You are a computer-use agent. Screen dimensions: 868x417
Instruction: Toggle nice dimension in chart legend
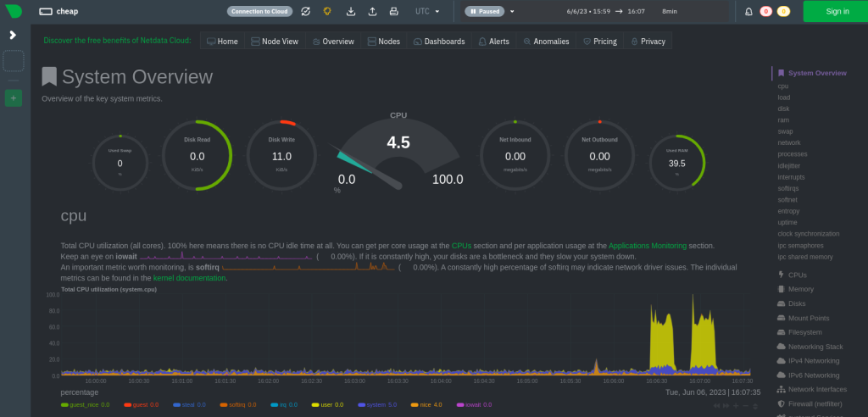coord(426,405)
